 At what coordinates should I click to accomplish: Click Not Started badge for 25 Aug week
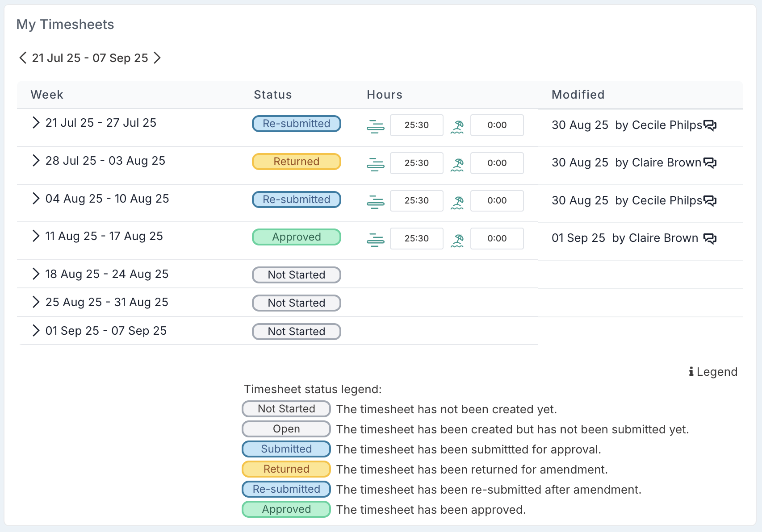point(296,303)
